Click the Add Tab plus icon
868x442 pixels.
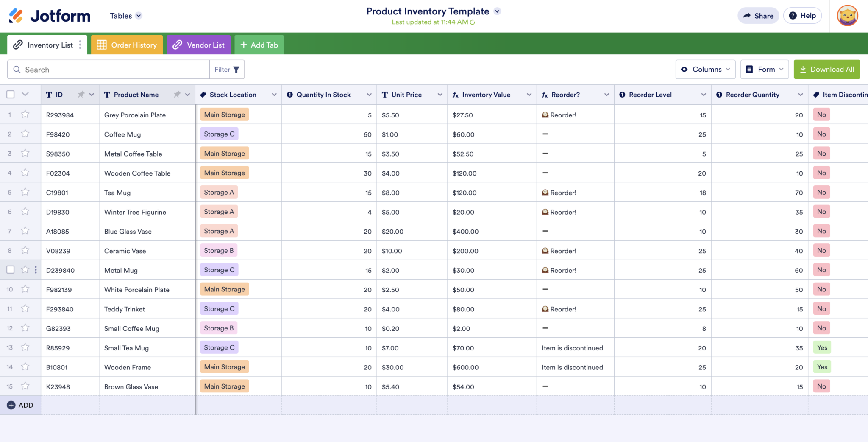point(244,44)
